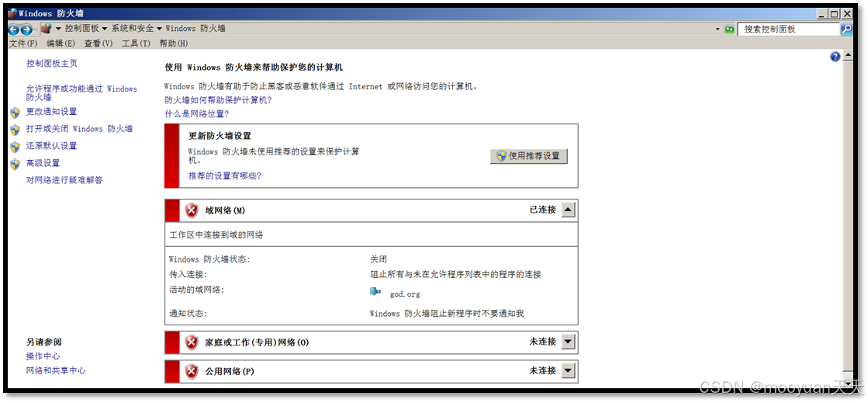Viewport: 868px width, 403px height.
Task: Click 未连接 status of 公用网络(P)
Action: [x=542, y=371]
